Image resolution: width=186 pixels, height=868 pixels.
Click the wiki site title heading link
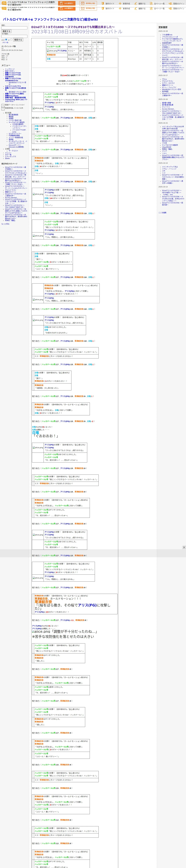tap(50, 20)
